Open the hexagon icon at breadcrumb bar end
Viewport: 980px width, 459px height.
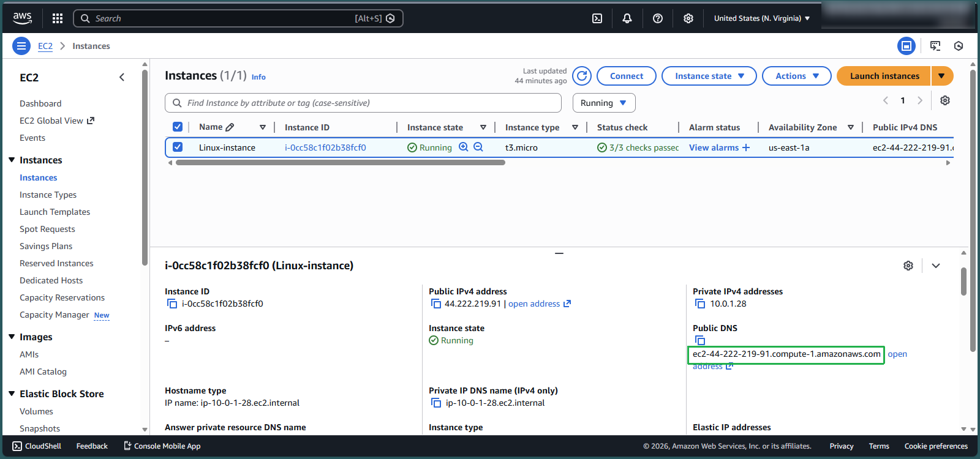click(959, 46)
